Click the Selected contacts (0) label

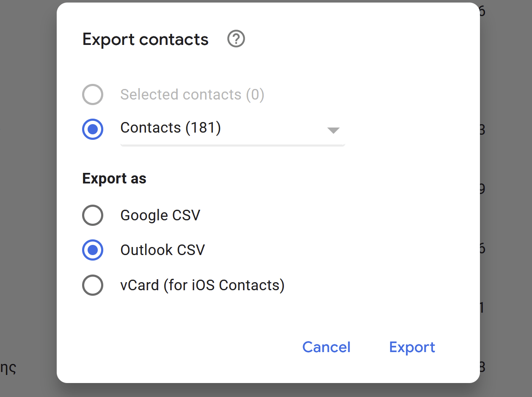click(192, 94)
